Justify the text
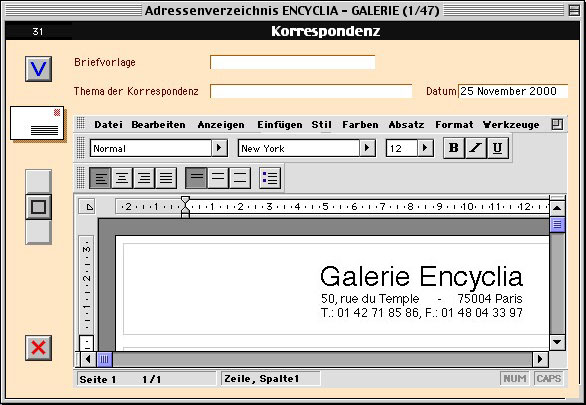Viewport: 586px width, 405px height. (x=166, y=177)
